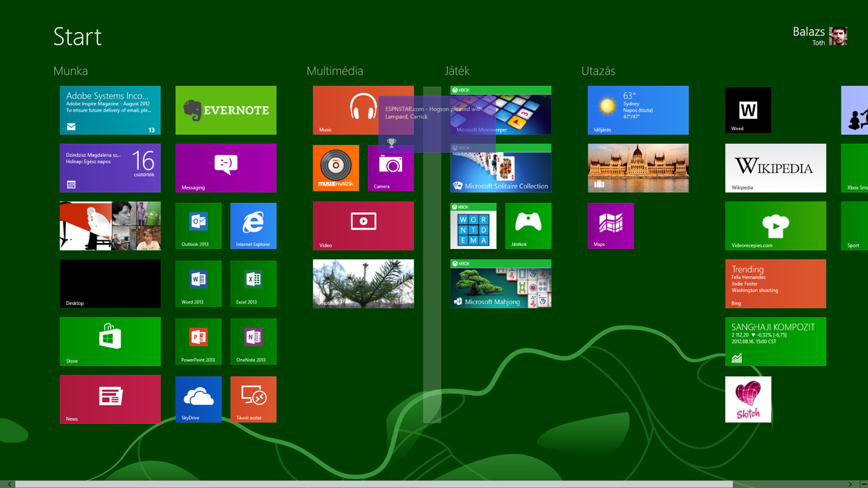Launch the Skitch heart tile
Screen dimensions: 868x488
[748, 399]
